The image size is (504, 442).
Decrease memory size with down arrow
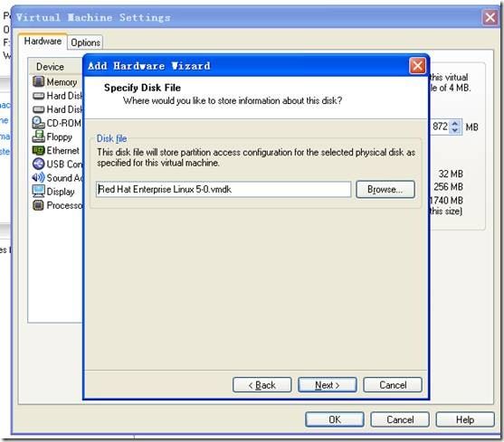455,130
